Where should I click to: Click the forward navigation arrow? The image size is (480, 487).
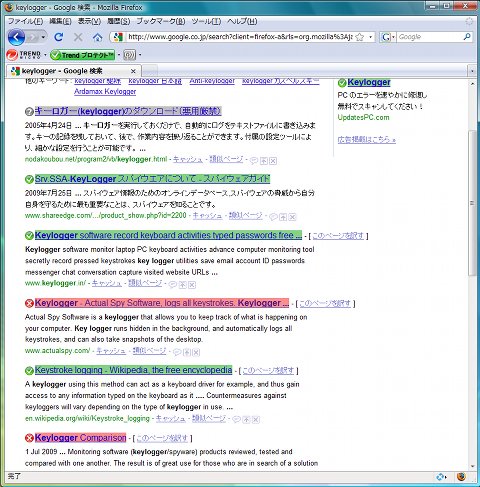33,37
